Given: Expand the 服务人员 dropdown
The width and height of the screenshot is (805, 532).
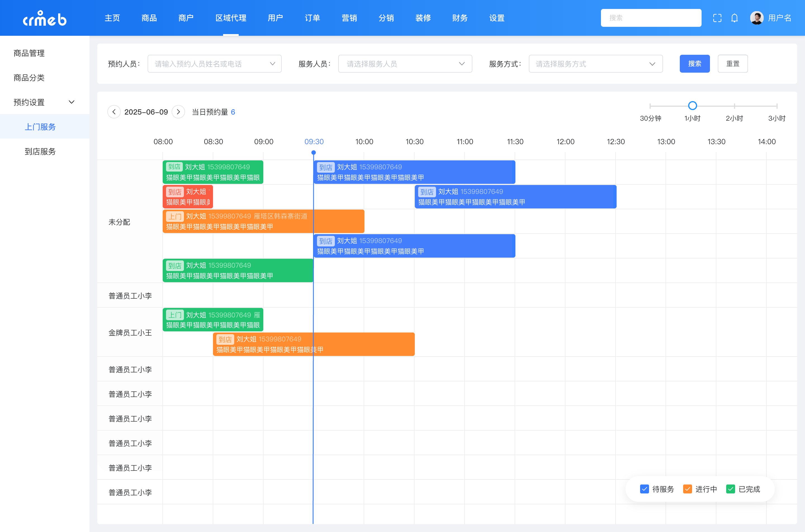Looking at the screenshot, I should [x=405, y=64].
